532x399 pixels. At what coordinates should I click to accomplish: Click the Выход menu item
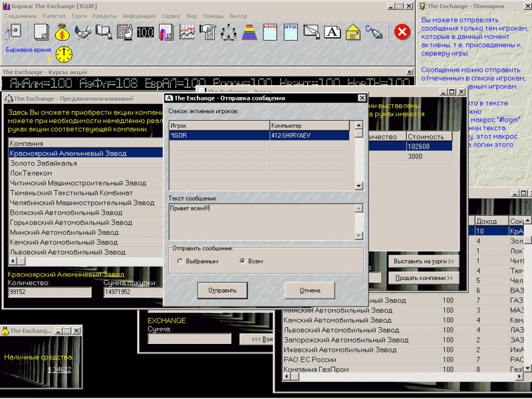tap(238, 16)
